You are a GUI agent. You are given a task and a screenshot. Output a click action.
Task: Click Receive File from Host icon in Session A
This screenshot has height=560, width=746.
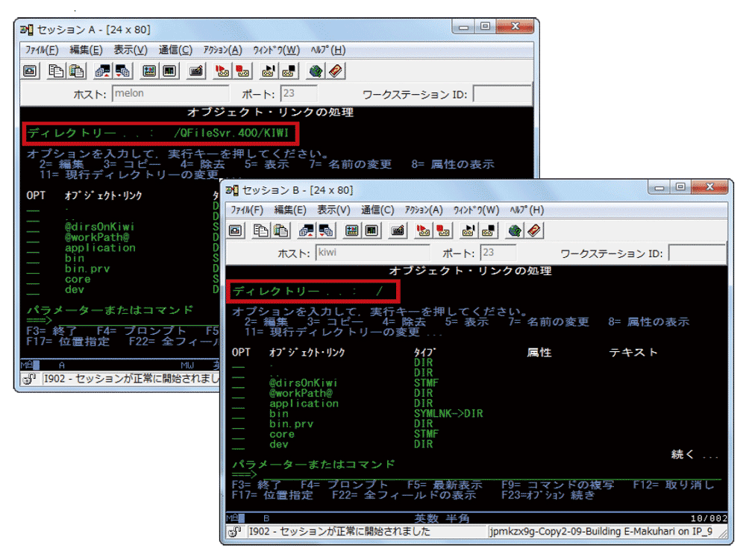click(122, 72)
